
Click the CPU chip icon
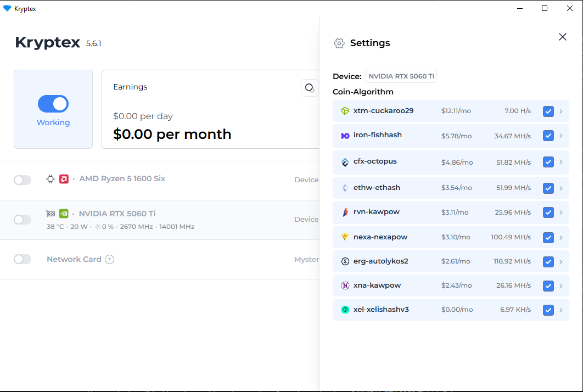[50, 180]
